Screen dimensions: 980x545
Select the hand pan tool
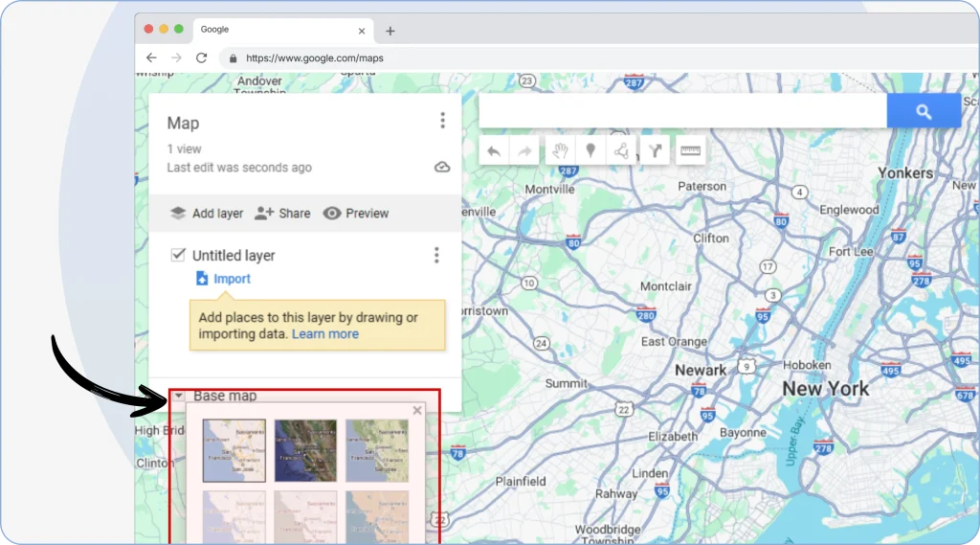(560, 150)
